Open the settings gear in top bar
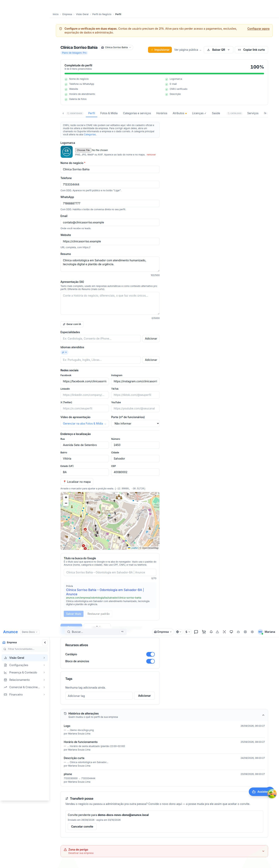 pos(252,632)
